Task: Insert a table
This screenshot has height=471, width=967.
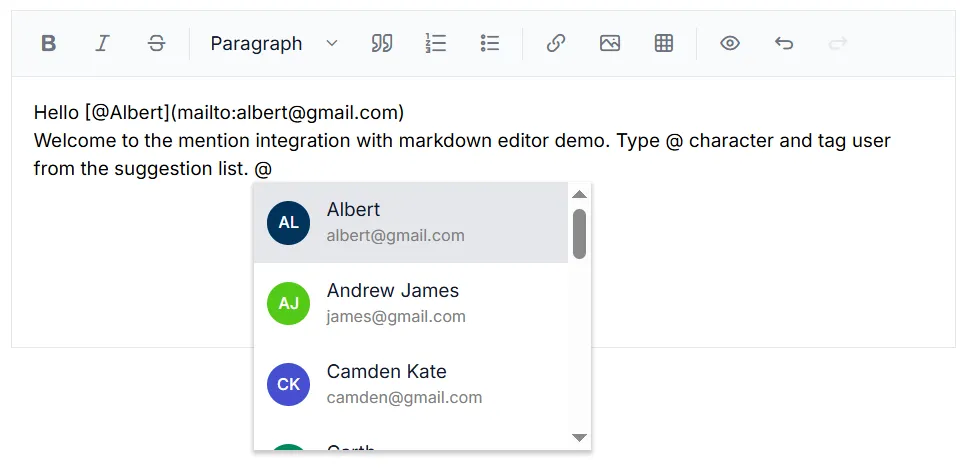Action: (664, 43)
